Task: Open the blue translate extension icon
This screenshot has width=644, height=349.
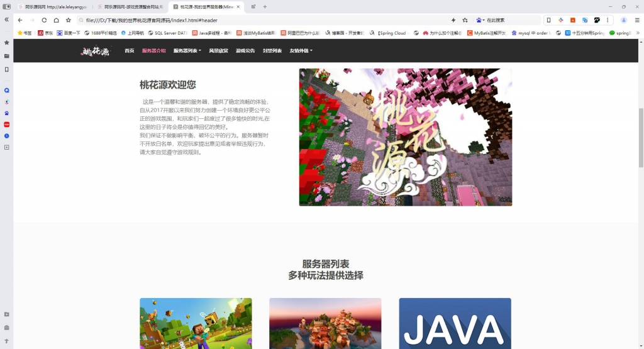Action: (x=585, y=20)
